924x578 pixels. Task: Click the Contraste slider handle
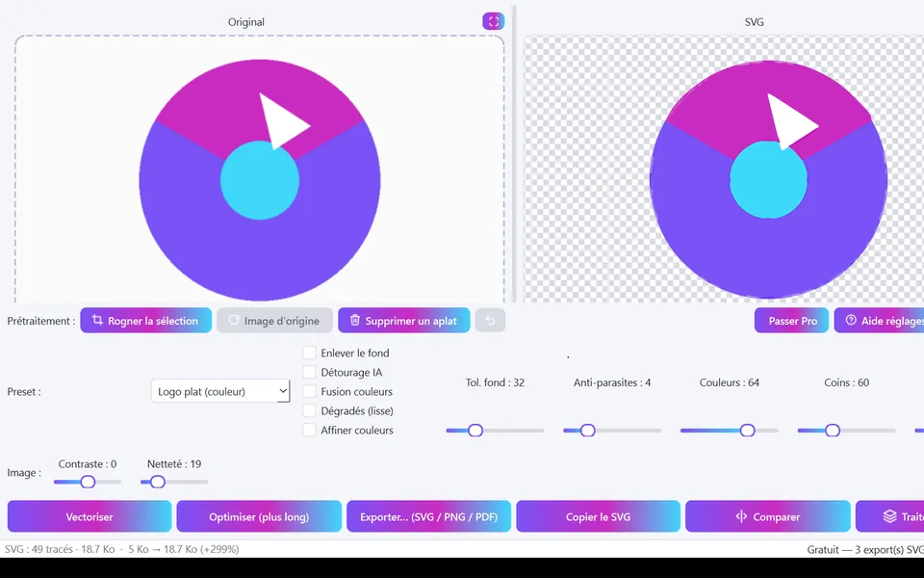(x=88, y=482)
